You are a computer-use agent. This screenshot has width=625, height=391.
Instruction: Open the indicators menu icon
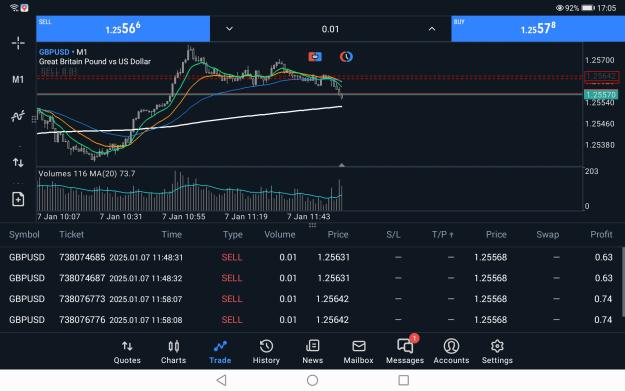(x=18, y=116)
